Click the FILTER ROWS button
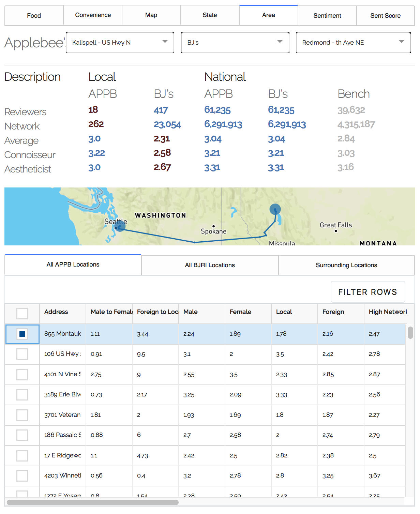This screenshot has height=514, width=420. coord(368,292)
